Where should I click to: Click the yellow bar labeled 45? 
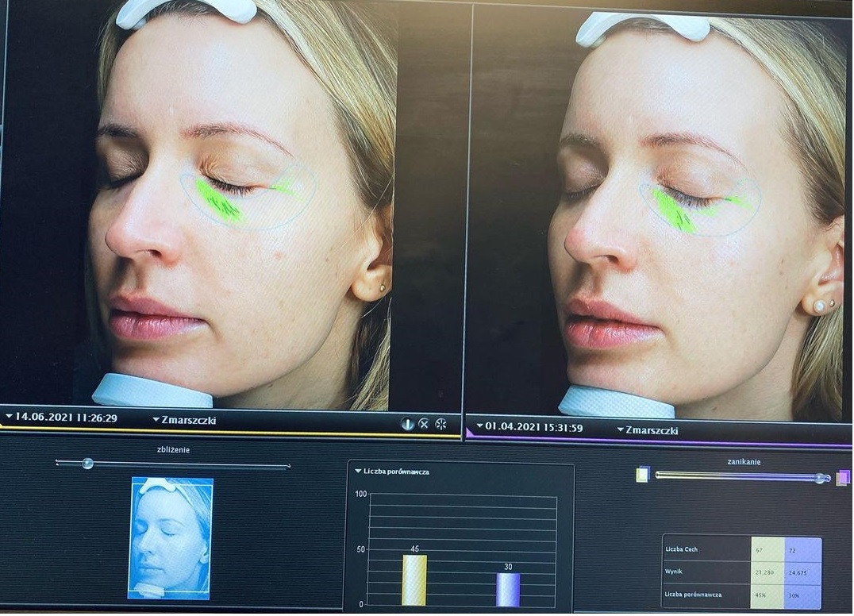click(x=414, y=580)
